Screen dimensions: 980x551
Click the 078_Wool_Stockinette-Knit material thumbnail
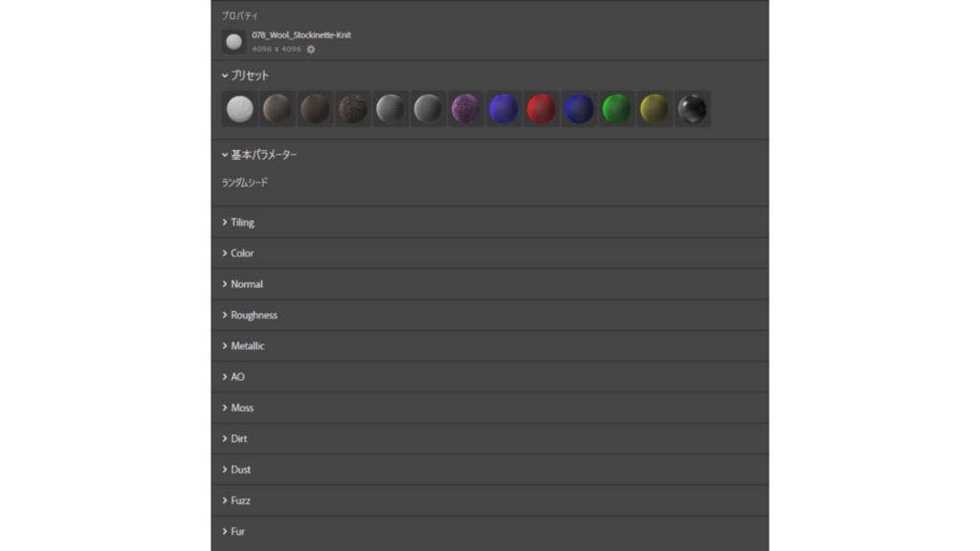(234, 41)
